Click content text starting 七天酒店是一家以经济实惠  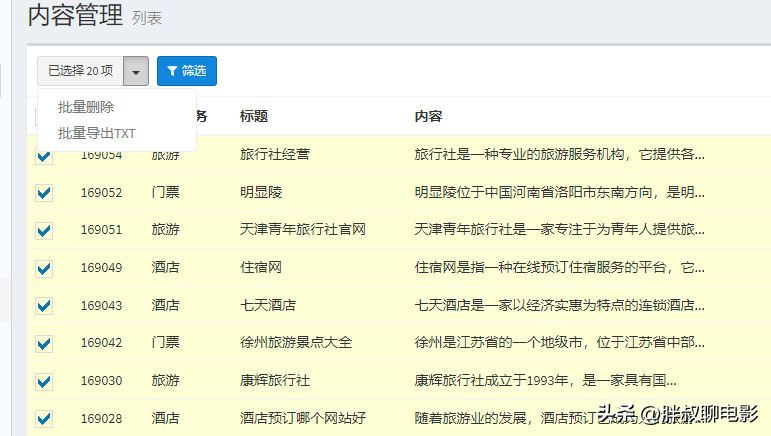pos(560,305)
